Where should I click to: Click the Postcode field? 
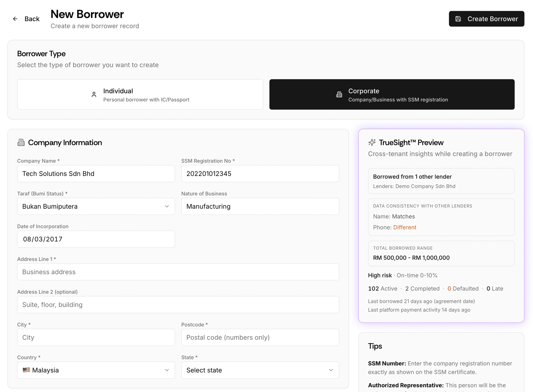pos(260,337)
